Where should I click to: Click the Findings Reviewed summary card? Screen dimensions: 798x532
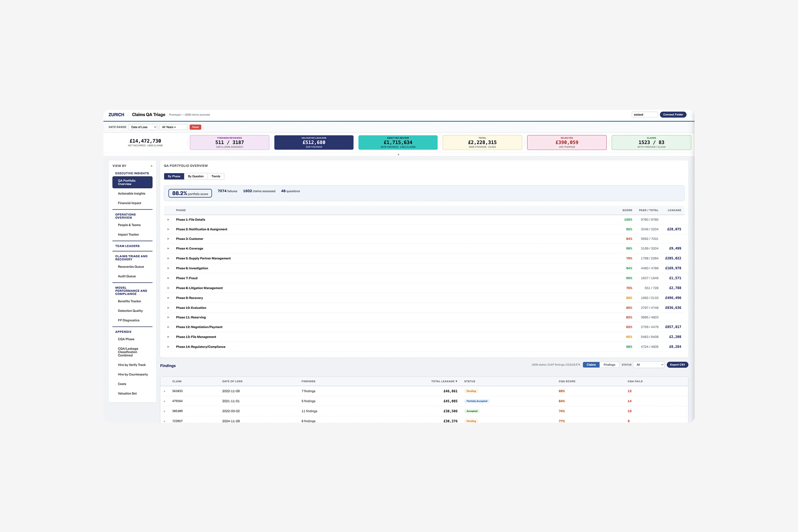pyautogui.click(x=229, y=143)
